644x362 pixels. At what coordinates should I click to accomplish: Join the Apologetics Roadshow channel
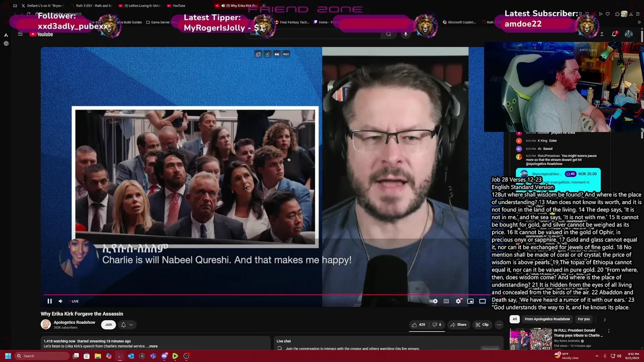coord(109,325)
